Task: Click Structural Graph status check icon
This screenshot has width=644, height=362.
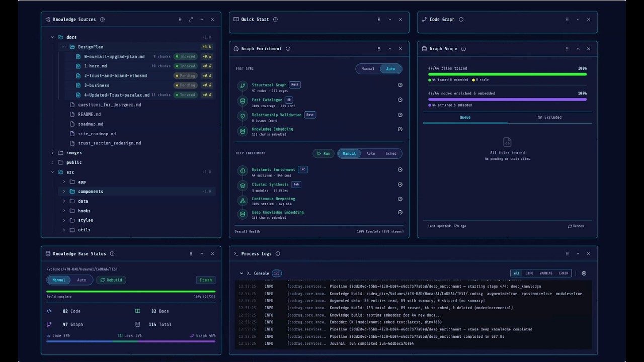Action: tap(400, 85)
